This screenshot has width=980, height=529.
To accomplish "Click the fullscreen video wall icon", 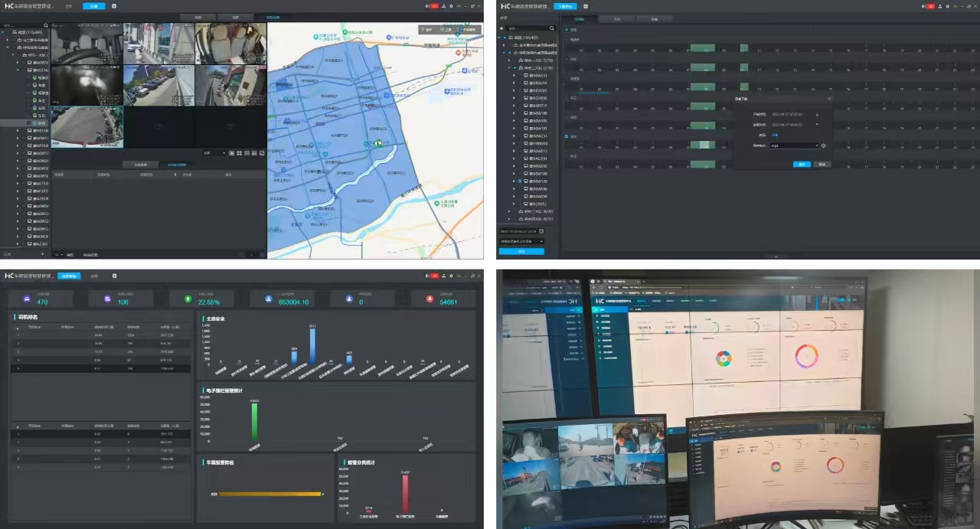I will pyautogui.click(x=262, y=153).
